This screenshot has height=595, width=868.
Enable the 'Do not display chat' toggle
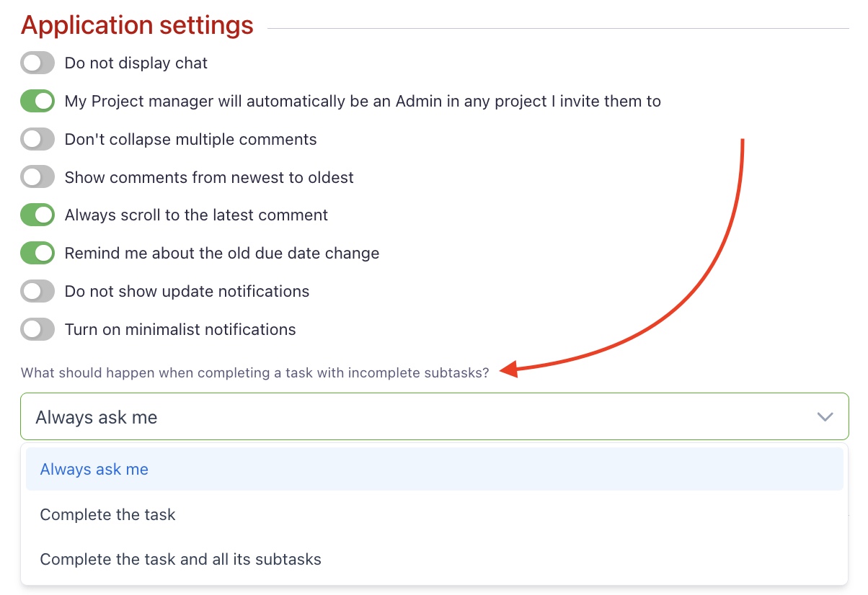pyautogui.click(x=37, y=63)
